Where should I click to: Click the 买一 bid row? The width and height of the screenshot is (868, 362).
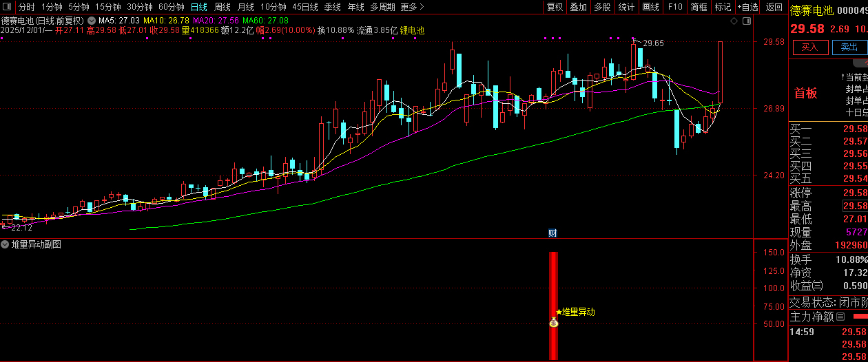[828, 129]
